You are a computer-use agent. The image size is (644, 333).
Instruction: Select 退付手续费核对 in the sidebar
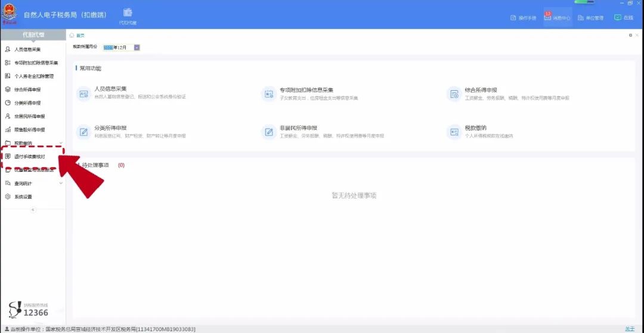pyautogui.click(x=29, y=156)
